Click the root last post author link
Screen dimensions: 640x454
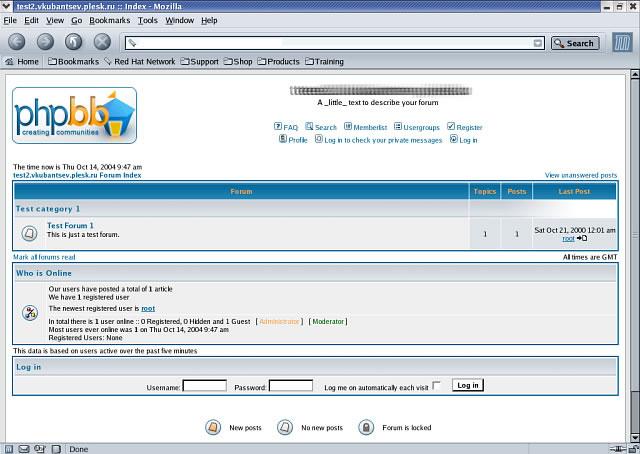pyautogui.click(x=568, y=239)
